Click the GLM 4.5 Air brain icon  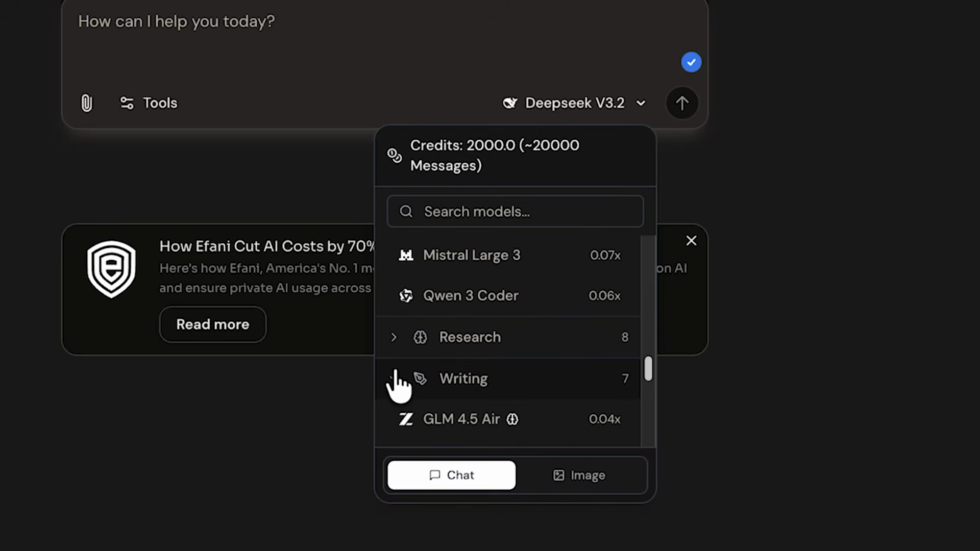click(513, 419)
